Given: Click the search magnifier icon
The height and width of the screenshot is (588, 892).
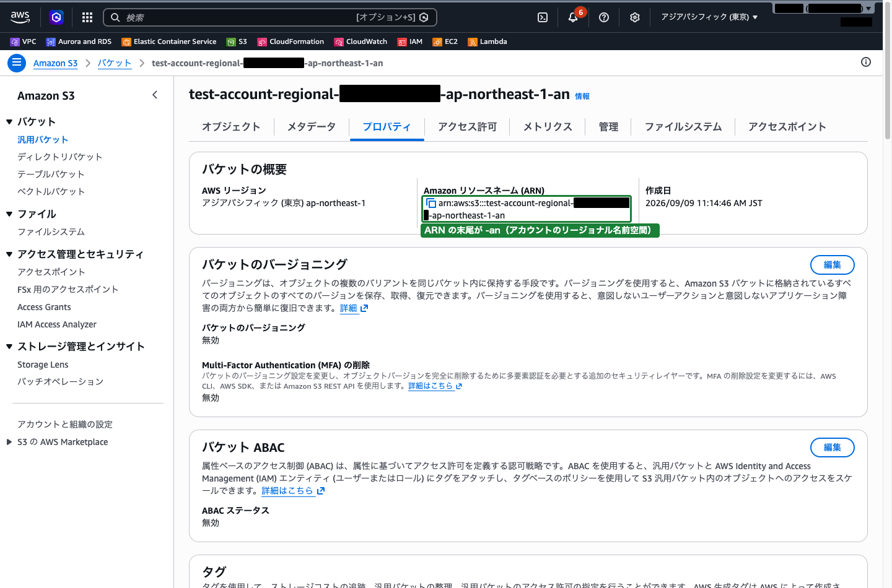Looking at the screenshot, I should coord(115,17).
